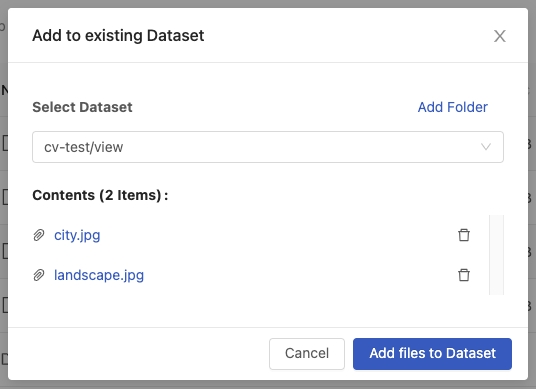Viewport: 536px width, 389px height.
Task: Click the Contents (2 Items) heading
Action: click(x=100, y=195)
